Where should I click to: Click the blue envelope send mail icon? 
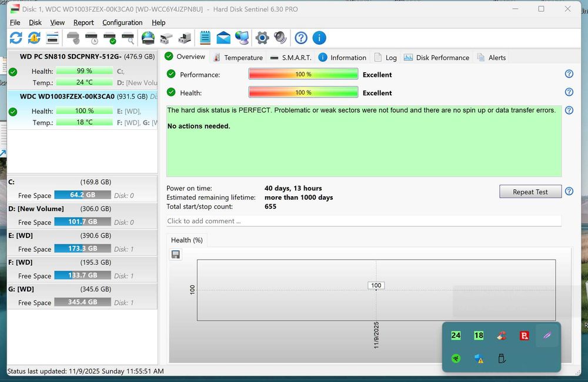[x=223, y=38]
